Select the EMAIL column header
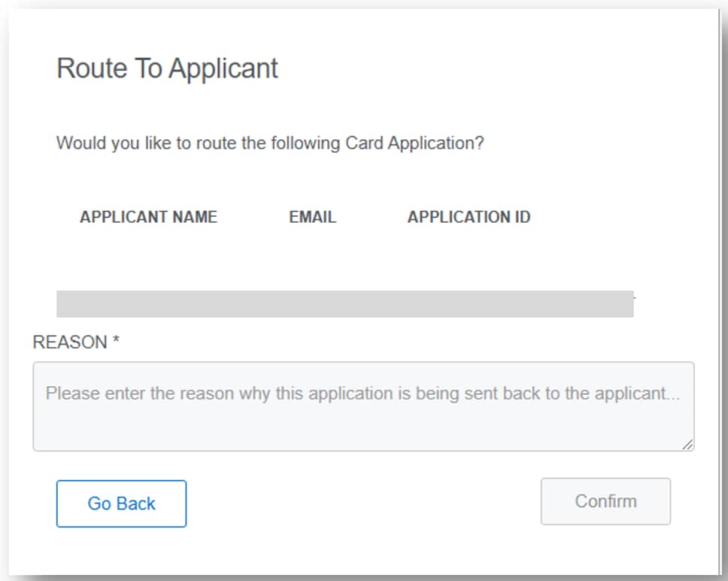This screenshot has height=581, width=728. tap(312, 217)
